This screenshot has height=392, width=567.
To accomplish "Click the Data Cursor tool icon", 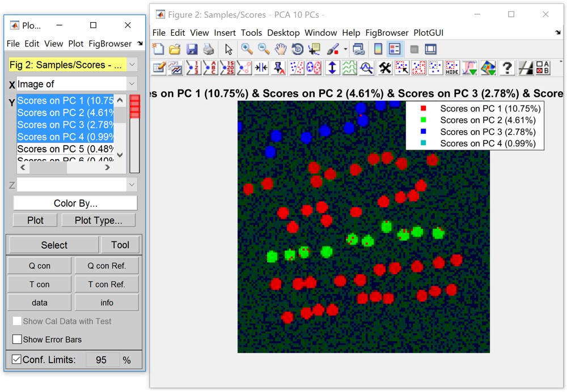I will point(314,49).
